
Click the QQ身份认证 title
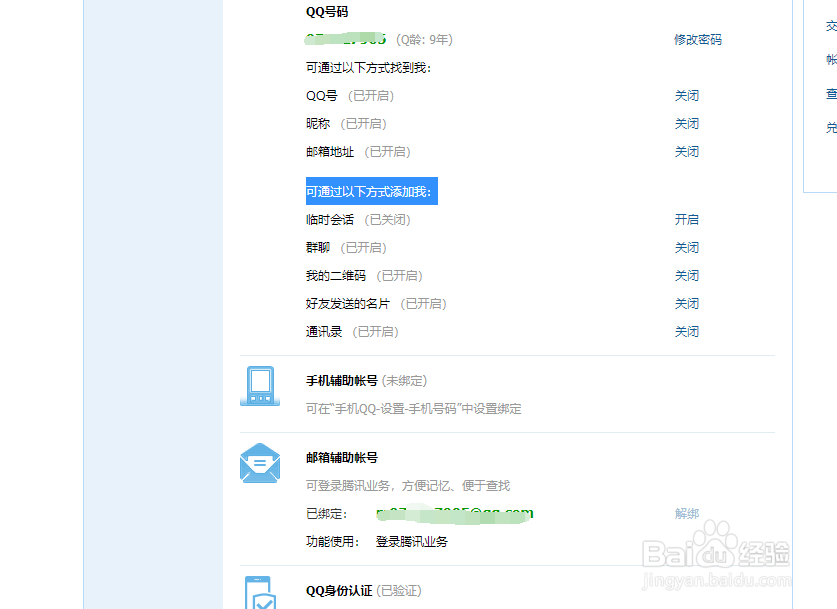339,591
